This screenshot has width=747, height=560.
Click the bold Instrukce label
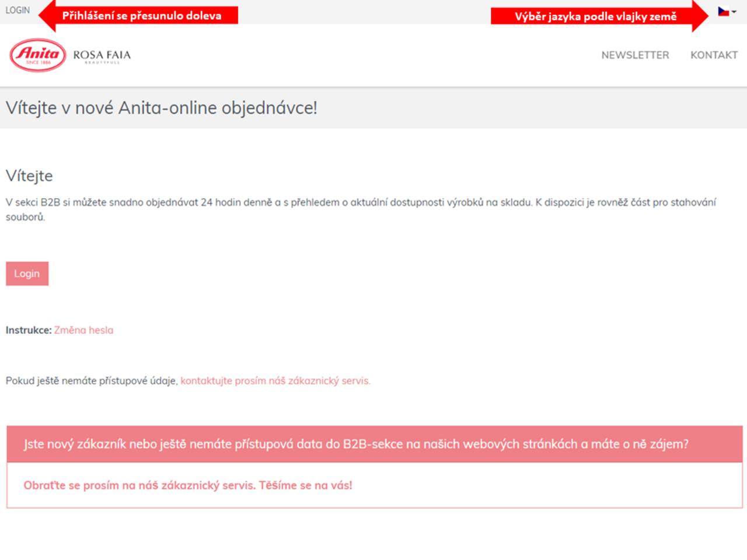pyautogui.click(x=29, y=330)
